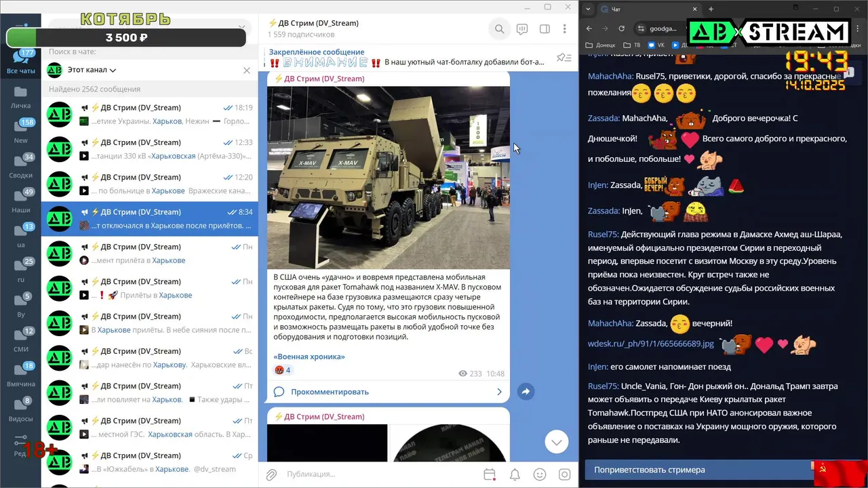Click the camera icon in message bar
The width and height of the screenshot is (868, 488).
(x=564, y=474)
